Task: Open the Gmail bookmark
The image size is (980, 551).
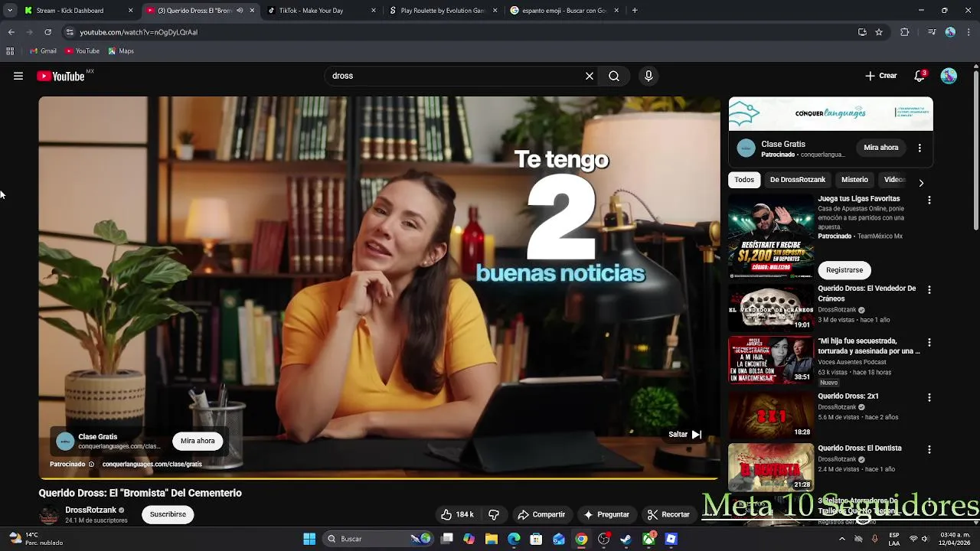Action: click(43, 51)
